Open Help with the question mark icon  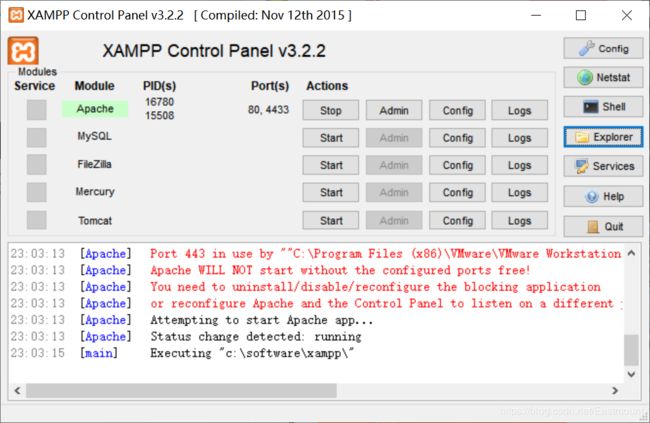click(x=603, y=196)
